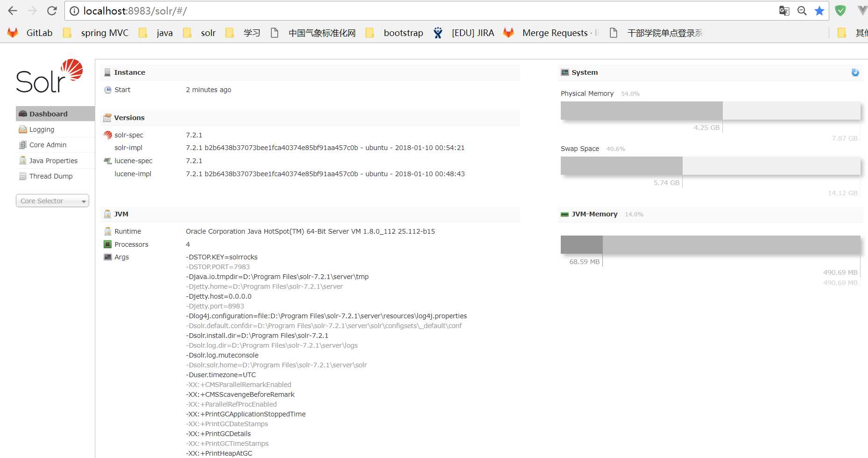Viewport: 868px width, 458px height.
Task: Click the Solr logo
Action: (x=49, y=76)
